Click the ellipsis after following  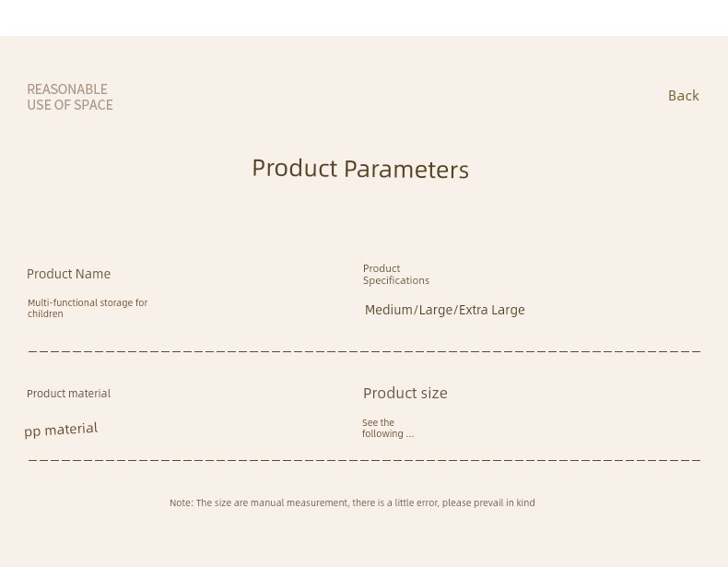tap(409, 434)
